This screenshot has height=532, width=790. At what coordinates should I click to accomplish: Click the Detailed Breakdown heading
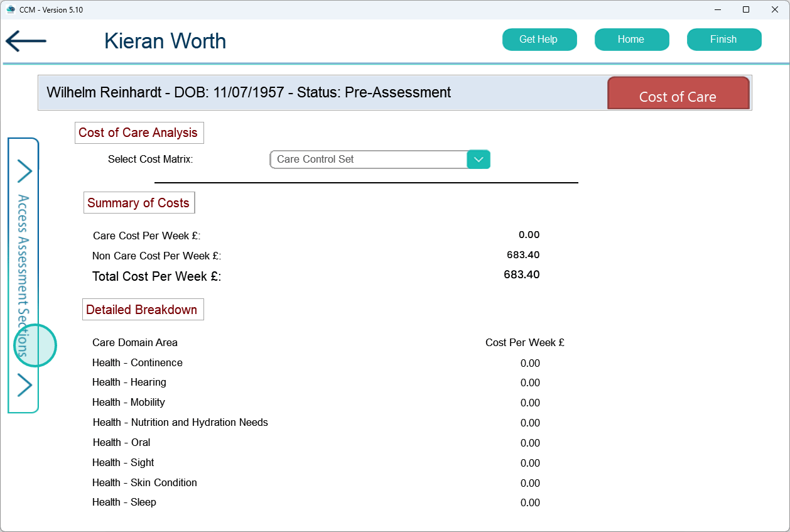tap(142, 310)
